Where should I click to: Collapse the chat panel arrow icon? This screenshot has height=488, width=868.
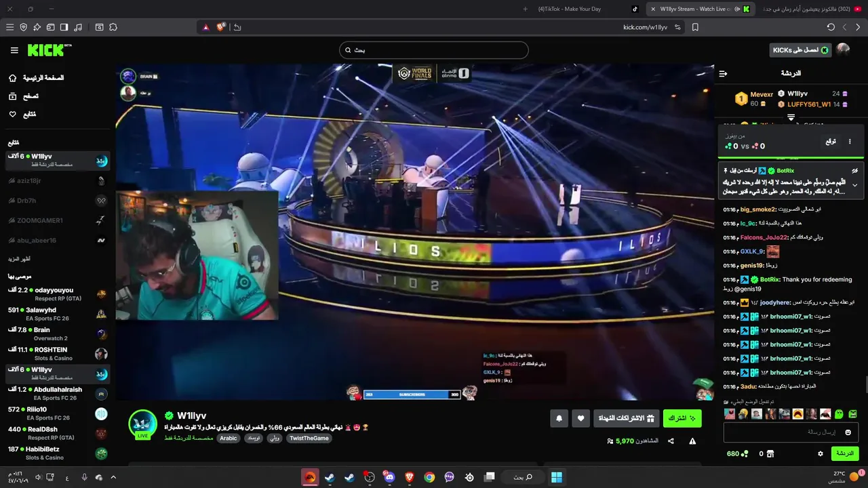click(723, 73)
